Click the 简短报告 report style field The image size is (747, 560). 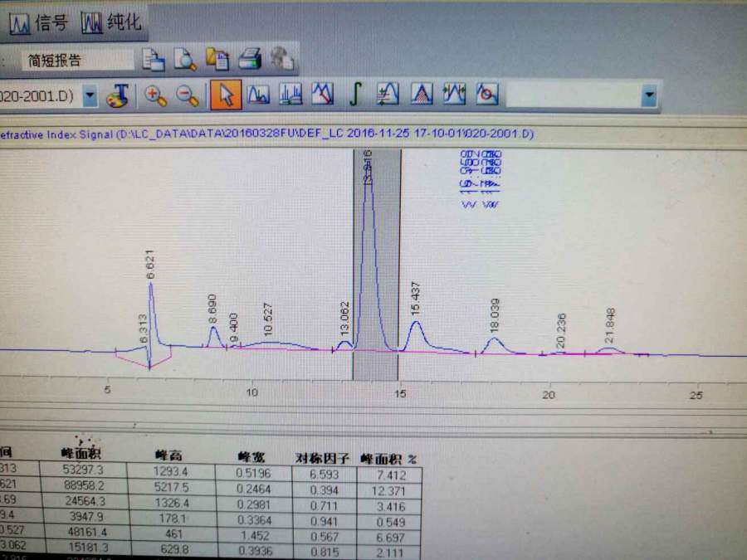tap(77, 61)
